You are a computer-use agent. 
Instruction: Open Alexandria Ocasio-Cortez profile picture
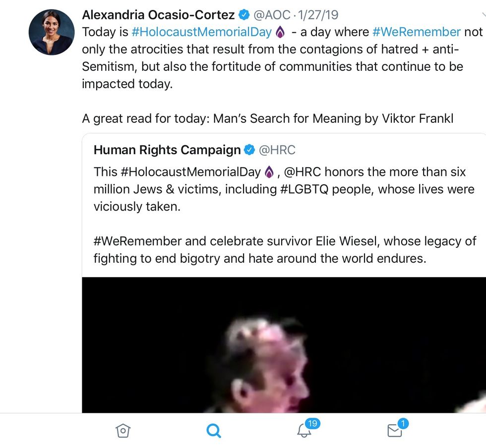click(x=52, y=32)
